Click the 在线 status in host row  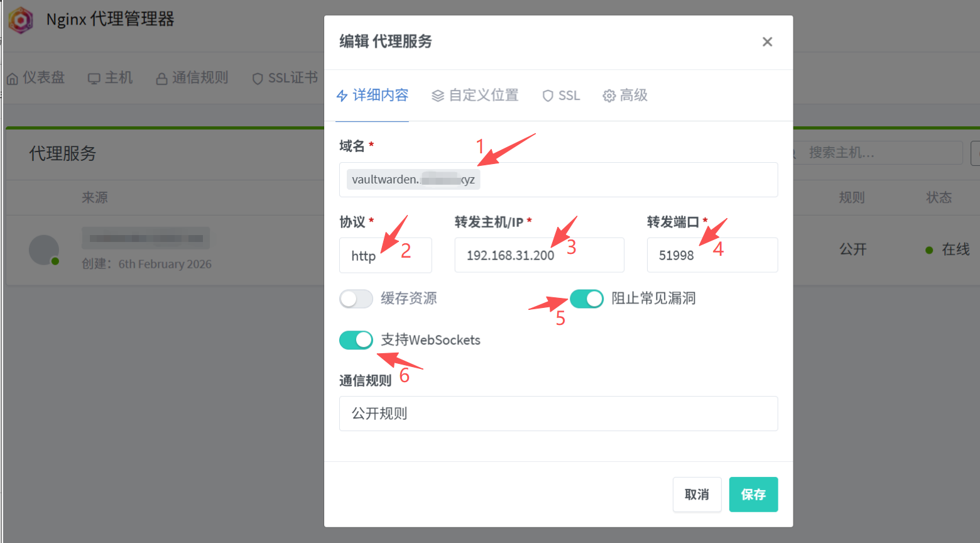pyautogui.click(x=948, y=250)
